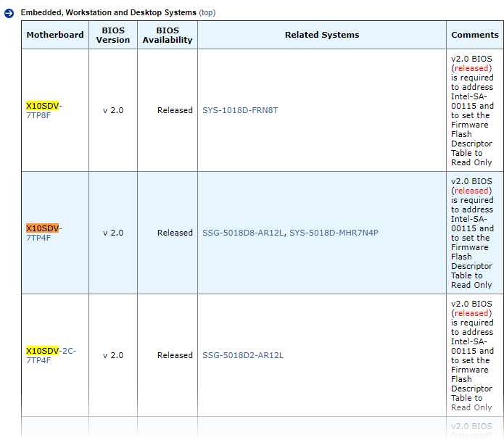Click the Comments column header
The height and width of the screenshot is (440, 504).
pos(475,35)
